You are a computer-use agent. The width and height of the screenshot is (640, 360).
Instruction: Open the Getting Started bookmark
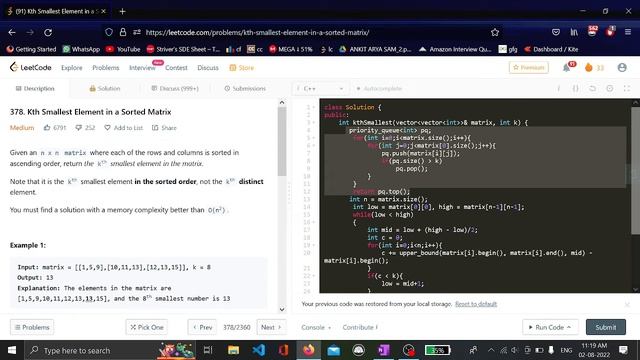tap(31, 49)
